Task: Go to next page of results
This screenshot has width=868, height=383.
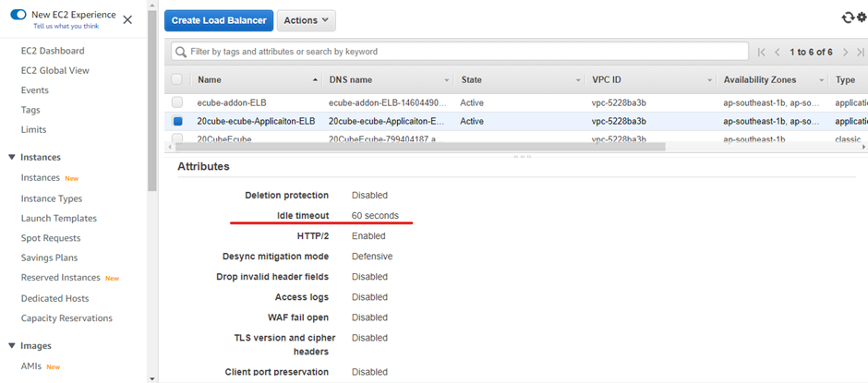Action: [x=845, y=53]
